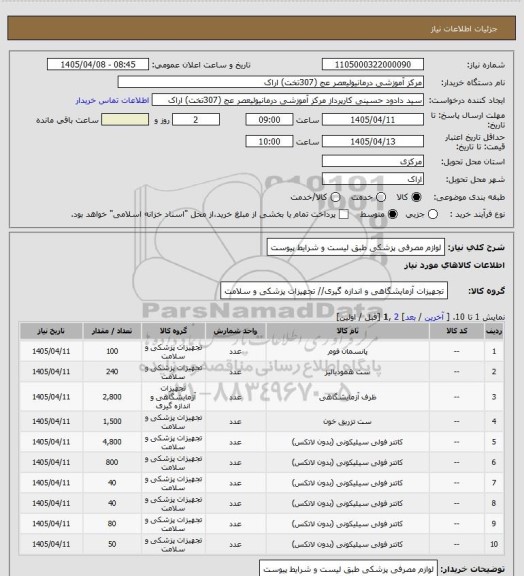This screenshot has width=524, height=576.
Task: Click کاتتر فولی سیلیکونی name in row 10
Action: click(347, 544)
